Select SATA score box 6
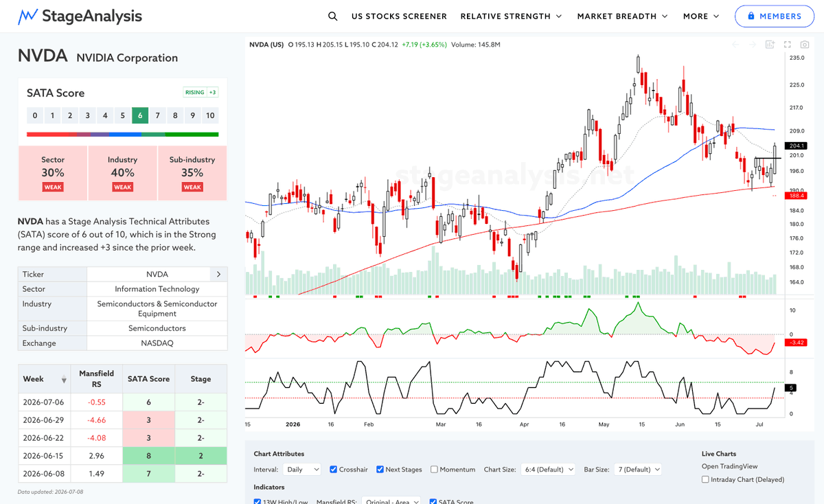Image resolution: width=824 pixels, height=504 pixels. point(140,115)
